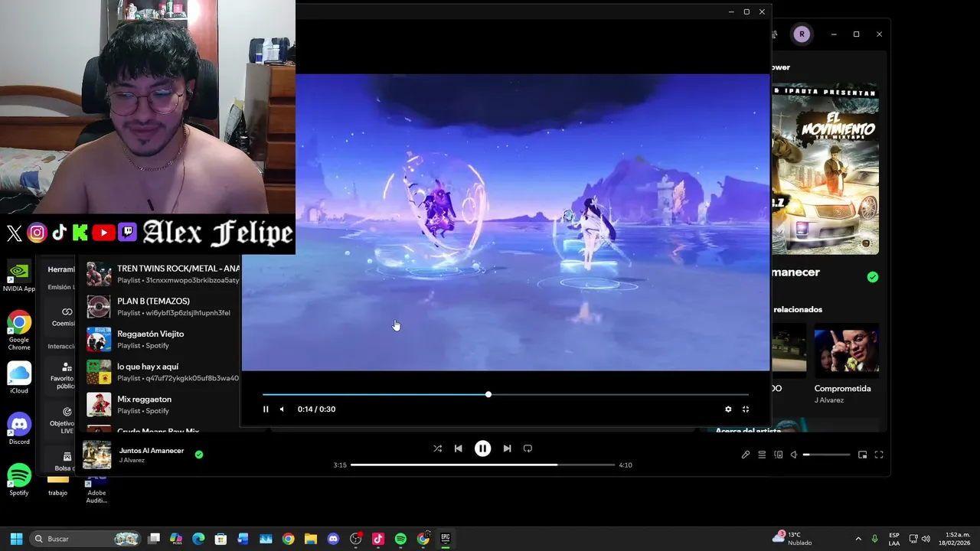Open the Spotify desktop shortcut

(19, 480)
